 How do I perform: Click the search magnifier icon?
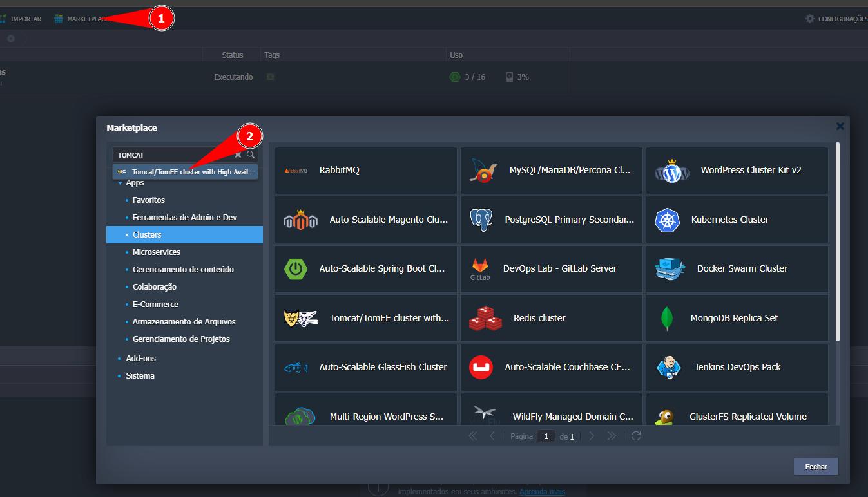coord(251,155)
